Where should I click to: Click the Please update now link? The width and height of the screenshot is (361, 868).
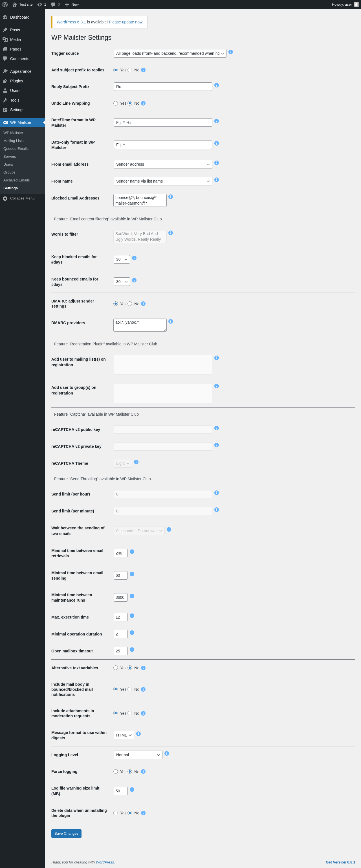tap(125, 22)
